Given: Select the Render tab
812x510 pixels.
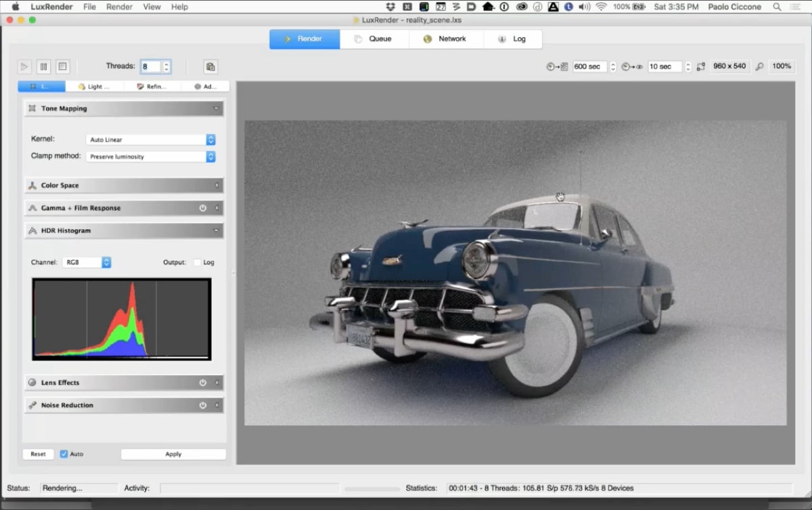Looking at the screenshot, I should (x=304, y=39).
